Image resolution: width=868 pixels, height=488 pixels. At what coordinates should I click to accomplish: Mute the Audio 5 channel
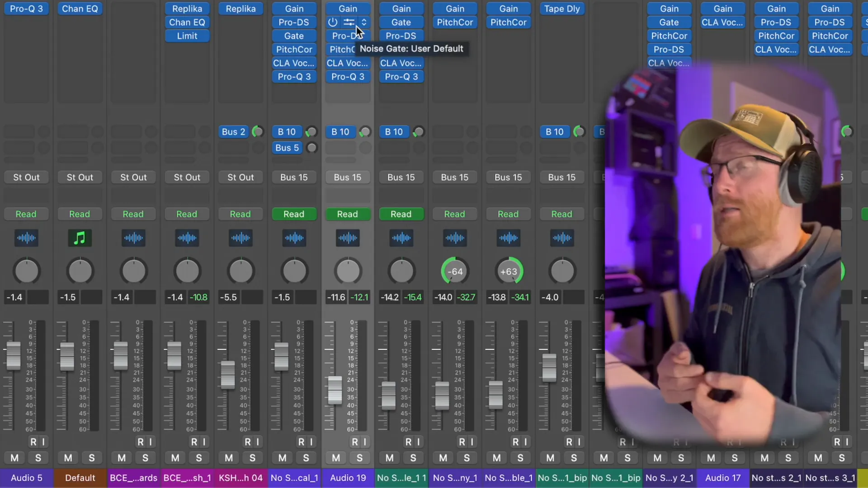(14, 458)
